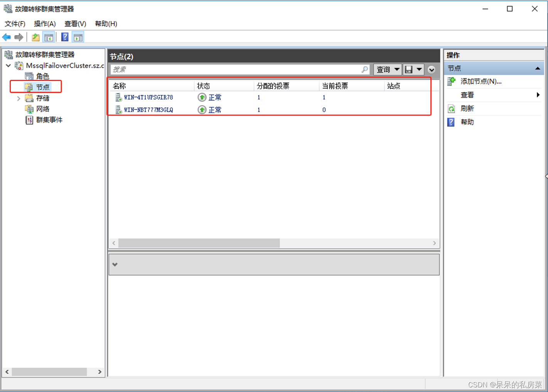Click 添加节点(N)... action link

481,81
